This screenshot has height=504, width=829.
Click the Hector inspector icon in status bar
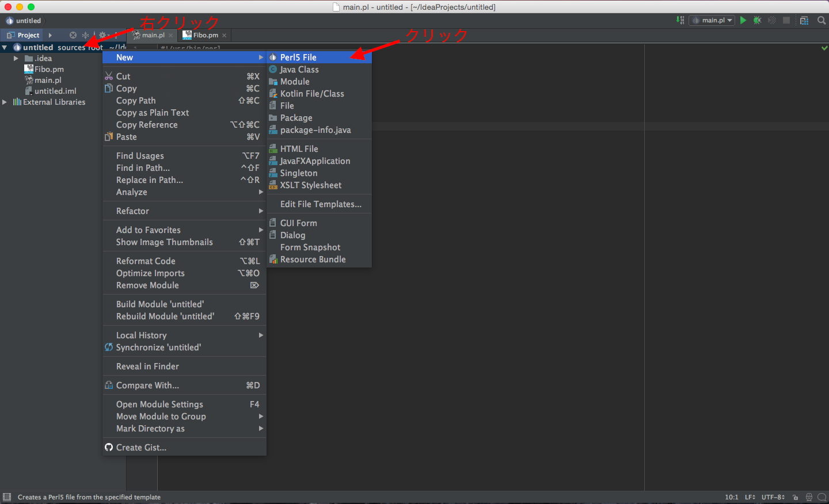click(x=809, y=497)
